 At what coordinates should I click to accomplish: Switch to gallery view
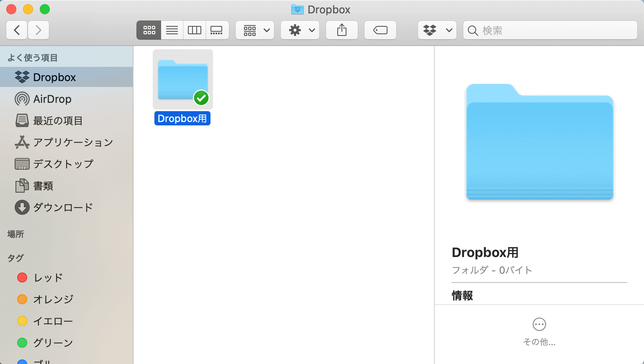coord(217,30)
